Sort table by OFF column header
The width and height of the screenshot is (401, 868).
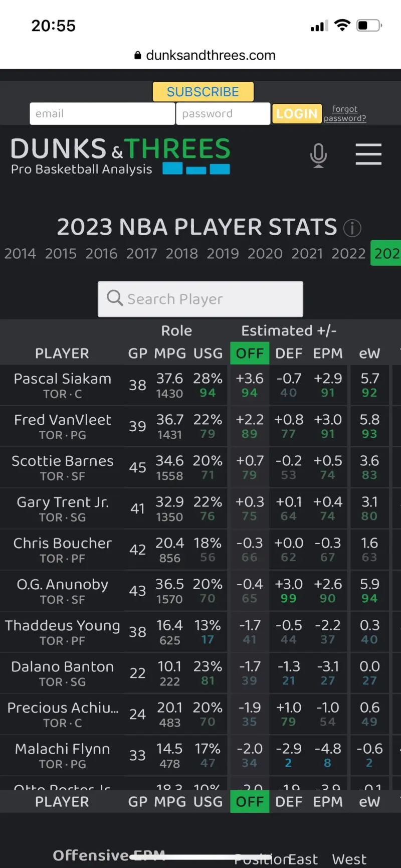(250, 354)
